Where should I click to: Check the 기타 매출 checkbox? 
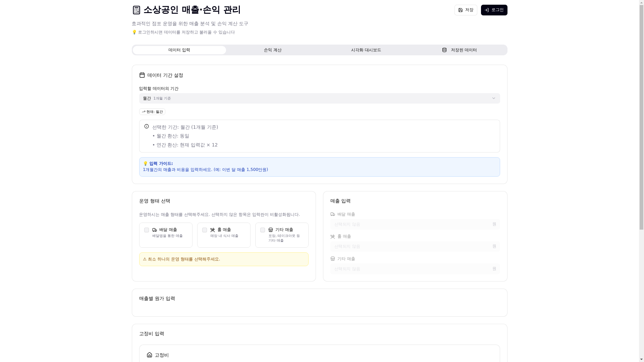point(263,230)
